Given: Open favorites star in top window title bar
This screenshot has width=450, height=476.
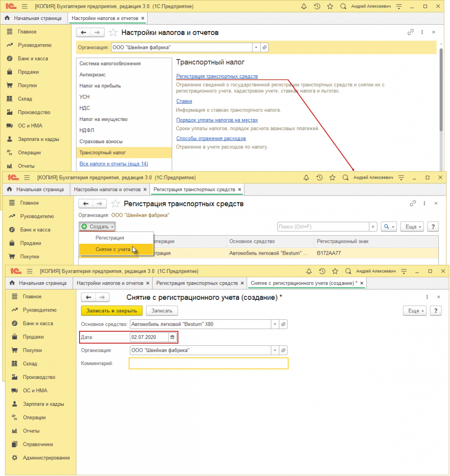Looking at the screenshot, I should click(x=330, y=6).
